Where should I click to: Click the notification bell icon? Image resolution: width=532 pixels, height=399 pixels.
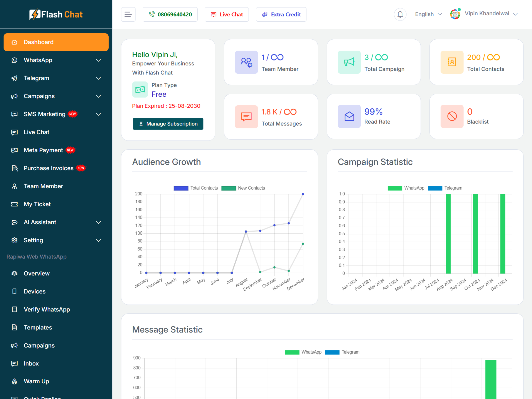(x=400, y=14)
